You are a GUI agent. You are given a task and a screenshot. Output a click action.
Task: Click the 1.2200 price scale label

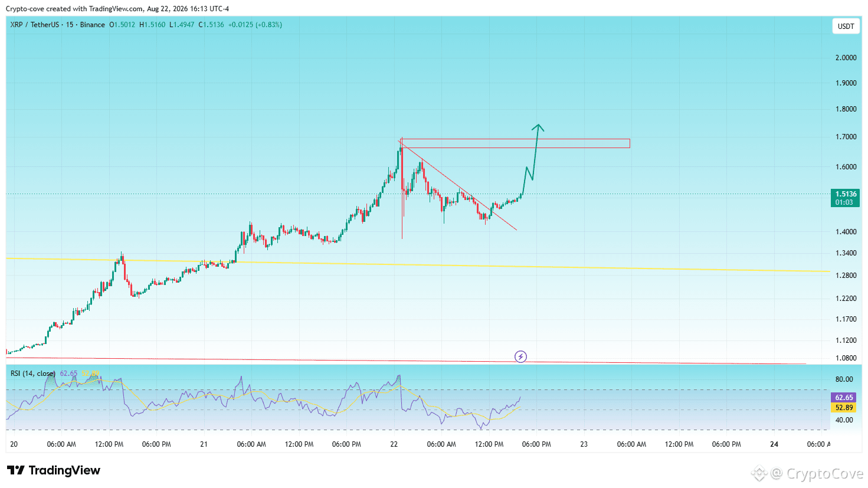846,299
